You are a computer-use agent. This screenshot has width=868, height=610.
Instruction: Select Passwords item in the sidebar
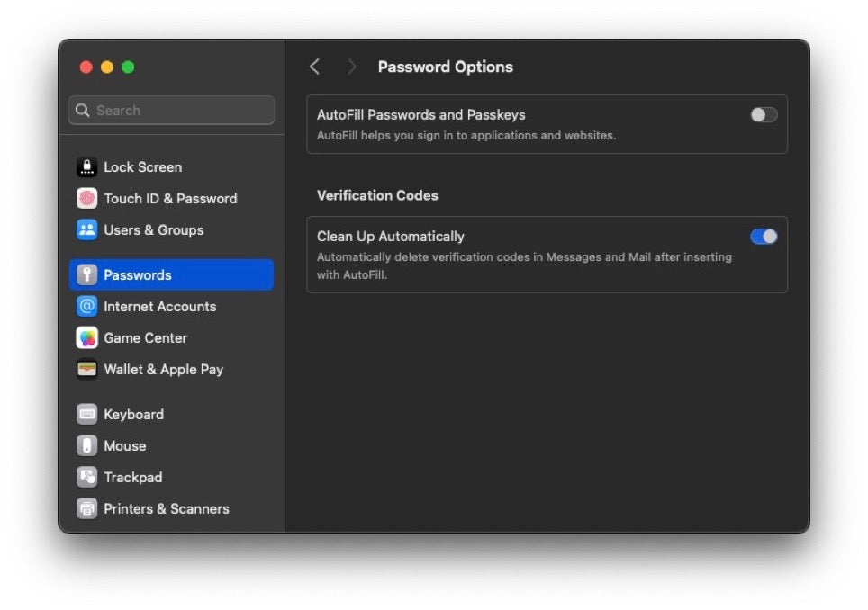[171, 275]
